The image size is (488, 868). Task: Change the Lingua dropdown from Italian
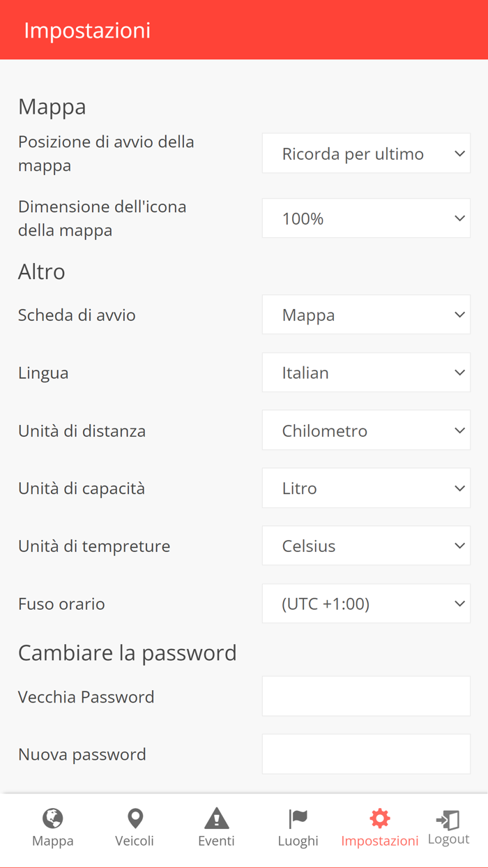tap(366, 373)
